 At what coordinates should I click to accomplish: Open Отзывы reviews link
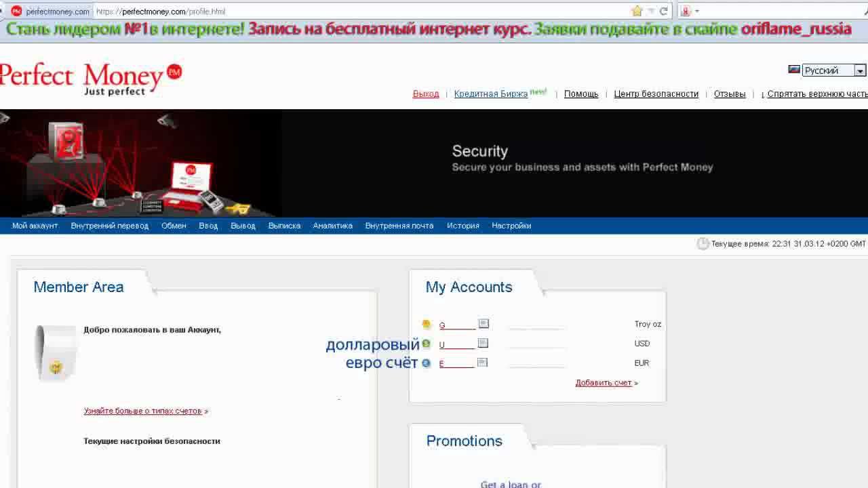coord(730,94)
